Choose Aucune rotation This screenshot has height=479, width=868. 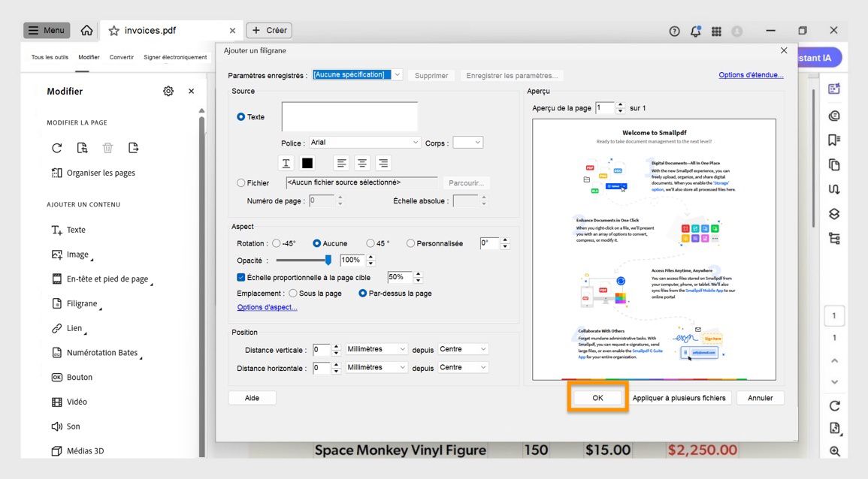(316, 243)
